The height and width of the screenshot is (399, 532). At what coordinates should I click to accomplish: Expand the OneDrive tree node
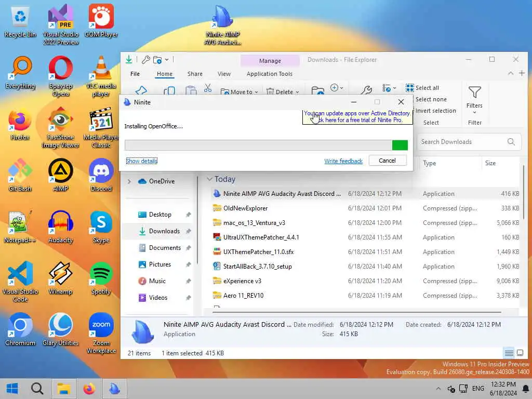(129, 181)
